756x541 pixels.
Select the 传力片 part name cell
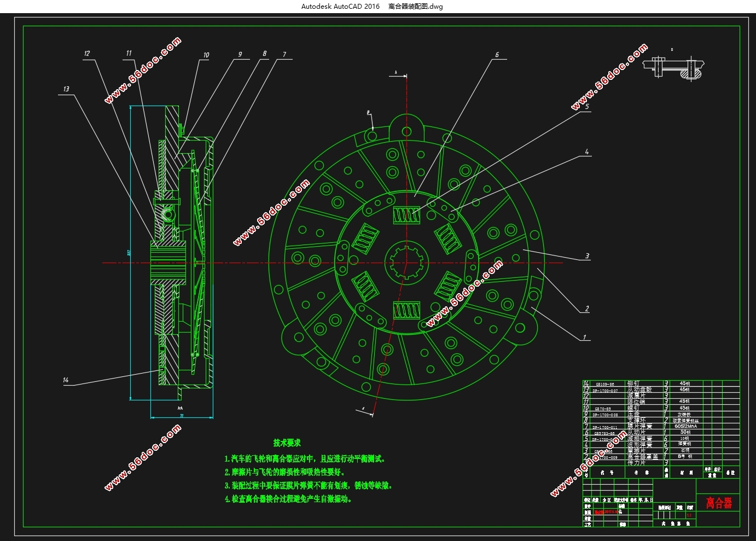click(x=636, y=463)
